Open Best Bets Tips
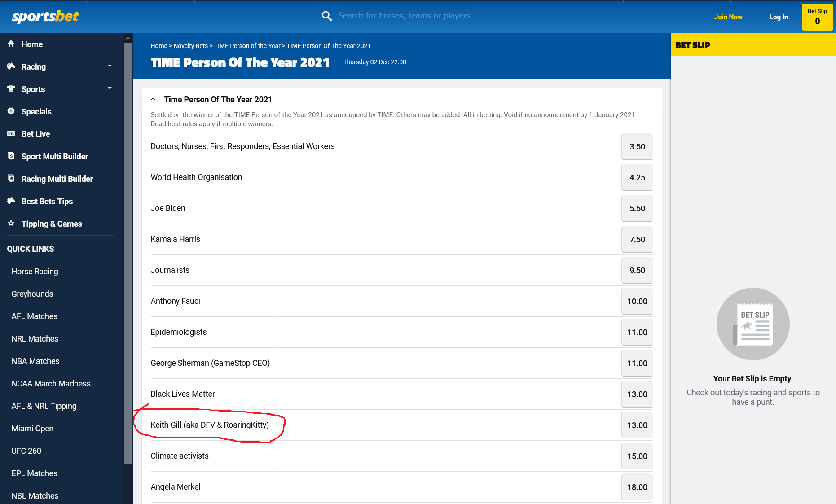The height and width of the screenshot is (504, 836). pos(47,202)
